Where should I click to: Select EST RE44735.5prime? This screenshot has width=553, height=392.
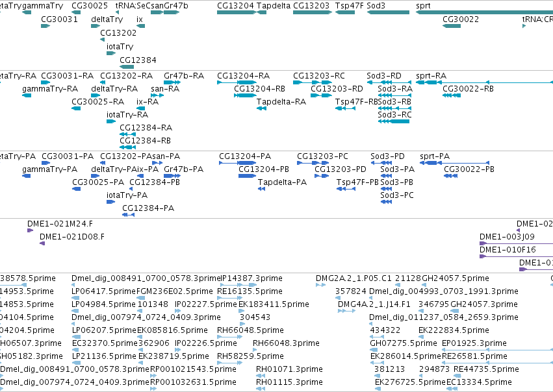click(486, 369)
